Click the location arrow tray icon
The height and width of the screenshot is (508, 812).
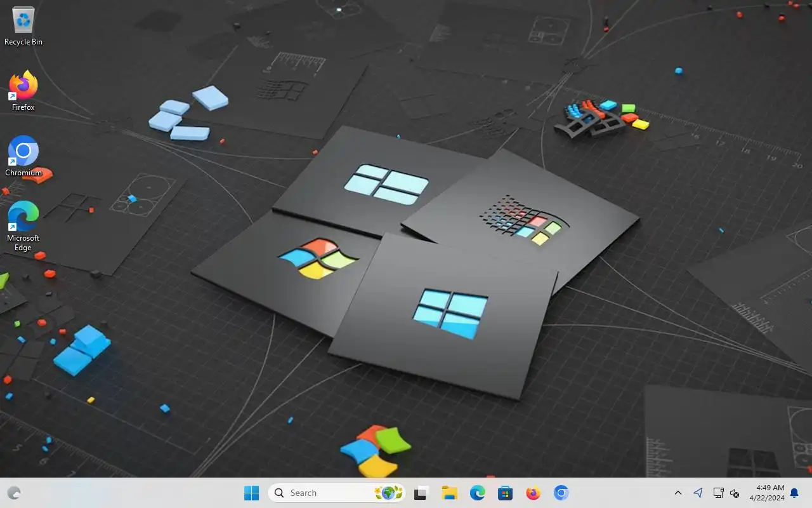click(x=698, y=493)
